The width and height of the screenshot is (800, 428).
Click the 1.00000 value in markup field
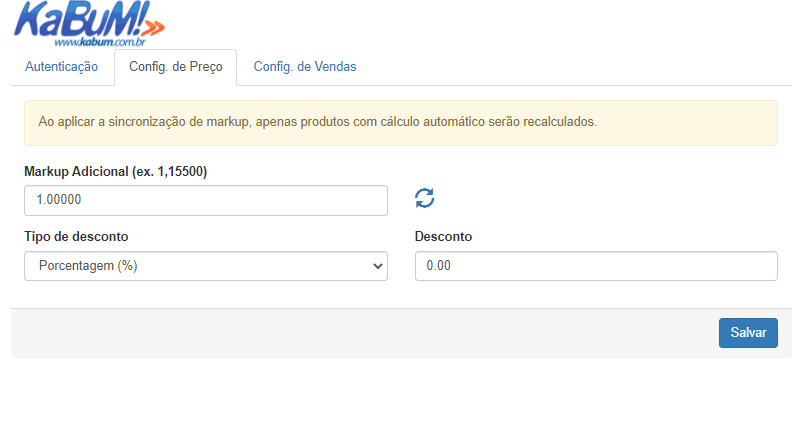pyautogui.click(x=59, y=200)
